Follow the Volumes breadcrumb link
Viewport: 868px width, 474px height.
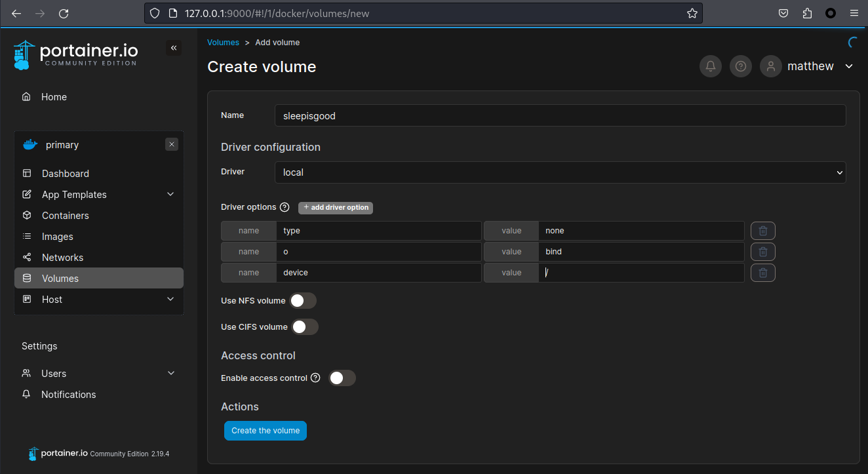[223, 42]
